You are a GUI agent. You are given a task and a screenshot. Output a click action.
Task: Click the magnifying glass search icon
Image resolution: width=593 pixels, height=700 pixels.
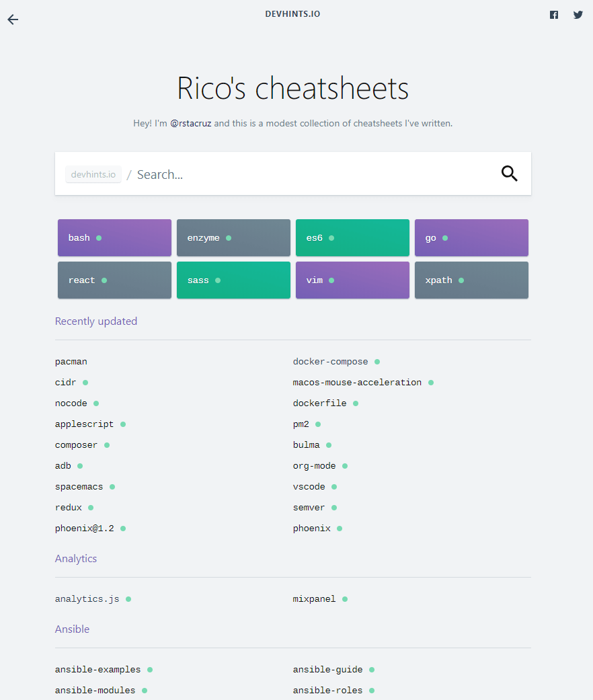[x=509, y=173]
